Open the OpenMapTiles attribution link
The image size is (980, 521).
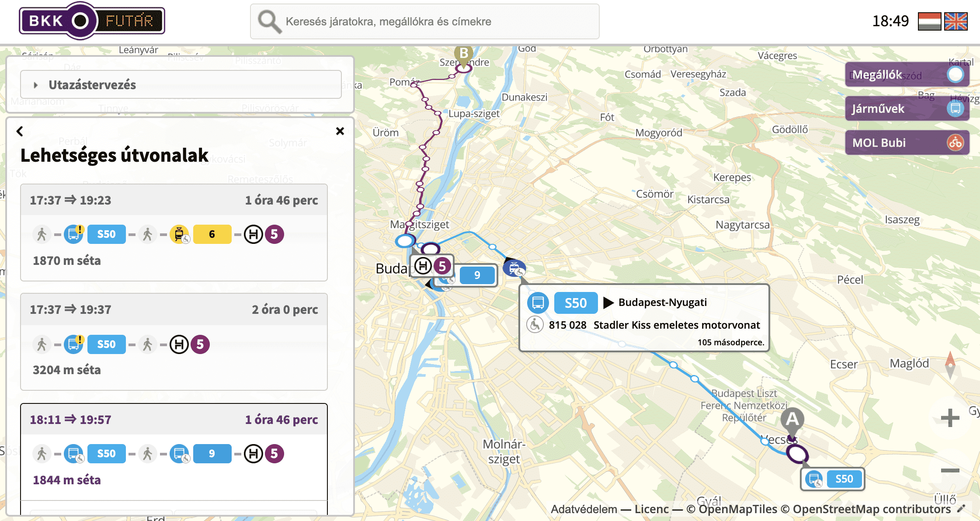pos(732,509)
